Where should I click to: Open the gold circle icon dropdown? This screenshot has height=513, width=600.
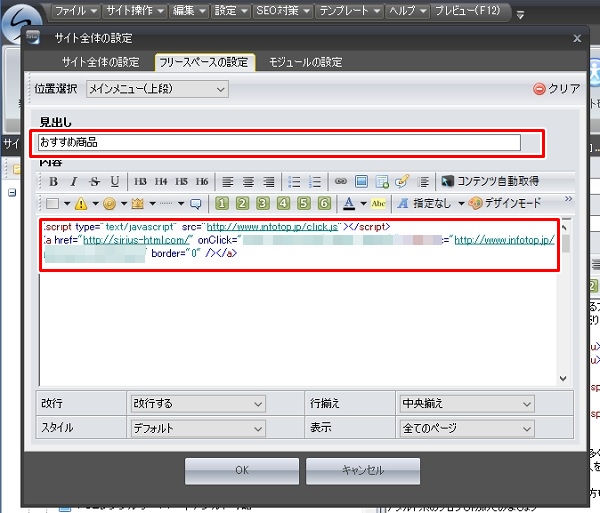point(124,204)
